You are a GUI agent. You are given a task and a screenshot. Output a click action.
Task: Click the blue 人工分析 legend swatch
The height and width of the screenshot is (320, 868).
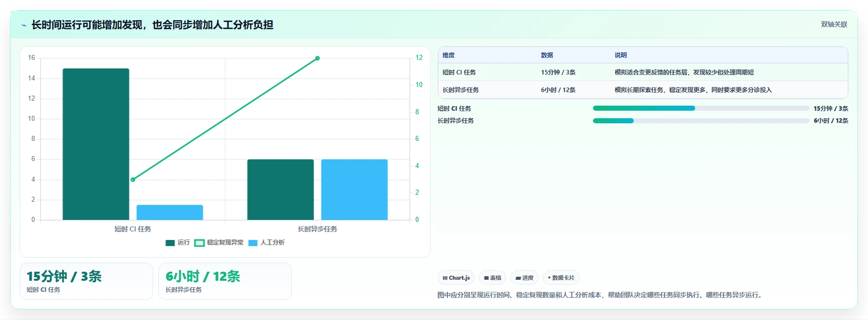(x=253, y=243)
